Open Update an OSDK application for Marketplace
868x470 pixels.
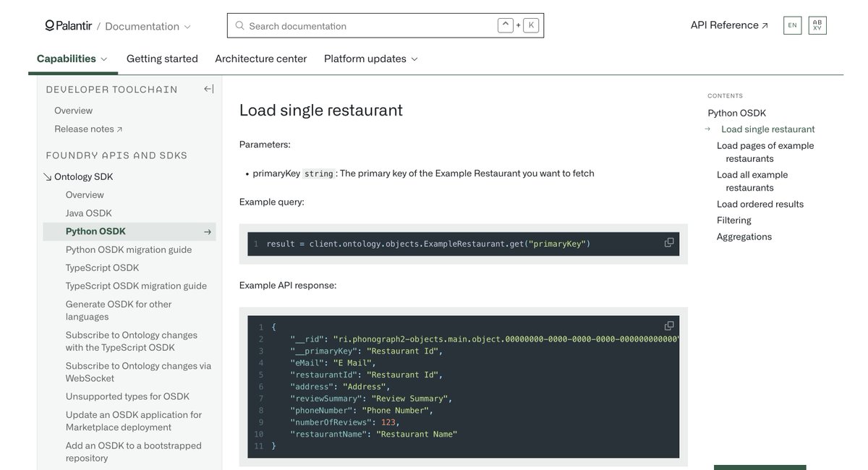(x=134, y=421)
